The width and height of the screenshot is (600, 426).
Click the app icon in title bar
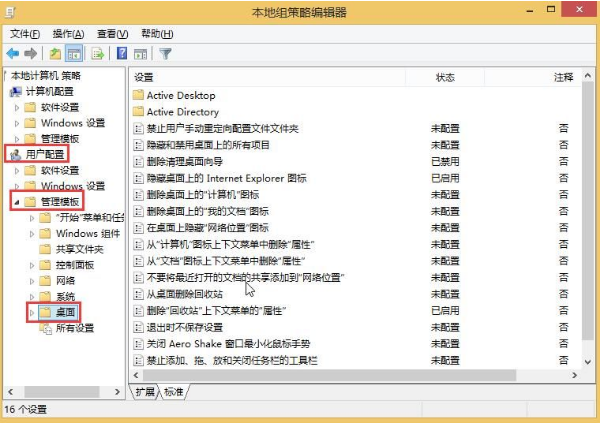[x=10, y=12]
